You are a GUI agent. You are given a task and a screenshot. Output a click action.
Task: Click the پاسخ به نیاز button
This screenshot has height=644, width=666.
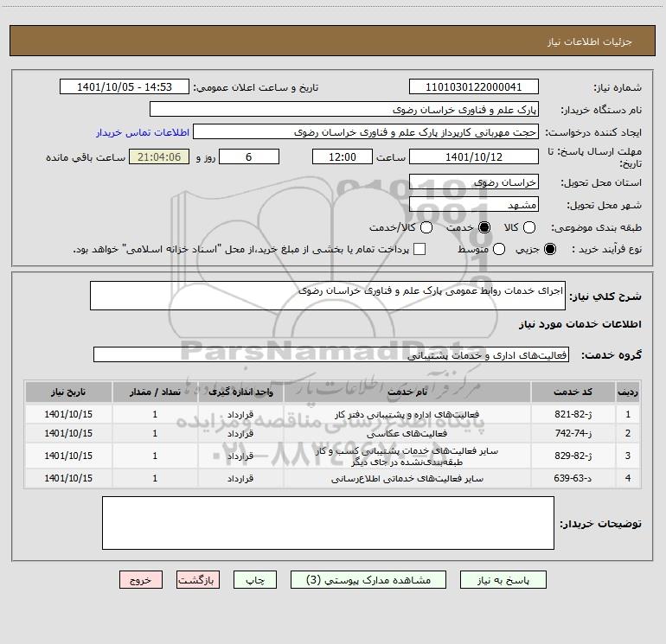pos(503,580)
